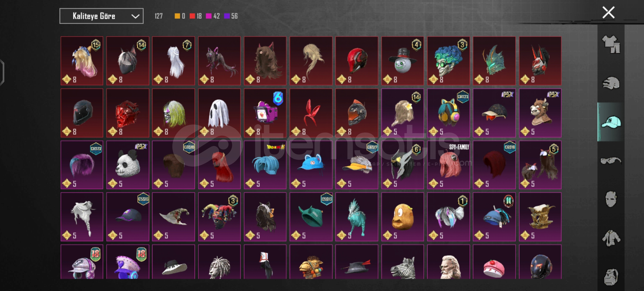The image size is (644, 291).
Task: Select the white ghost sheet headgear
Action: [x=219, y=113]
